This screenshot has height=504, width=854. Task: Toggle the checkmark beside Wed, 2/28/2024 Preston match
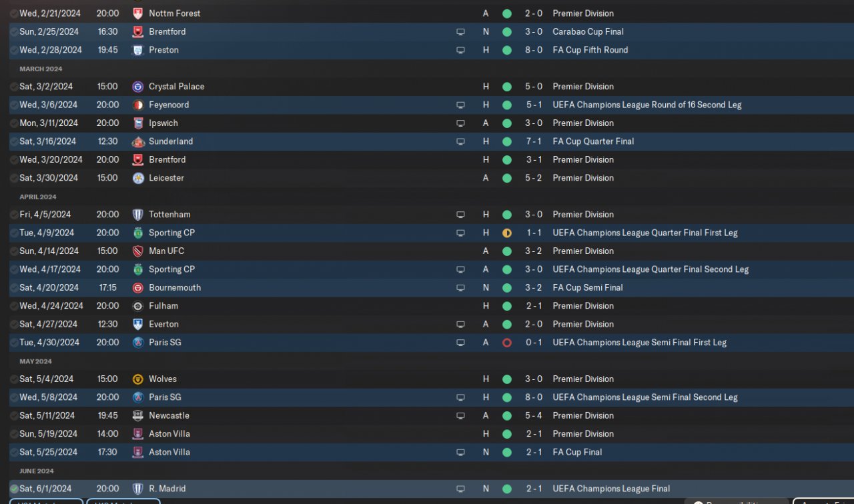tap(14, 50)
